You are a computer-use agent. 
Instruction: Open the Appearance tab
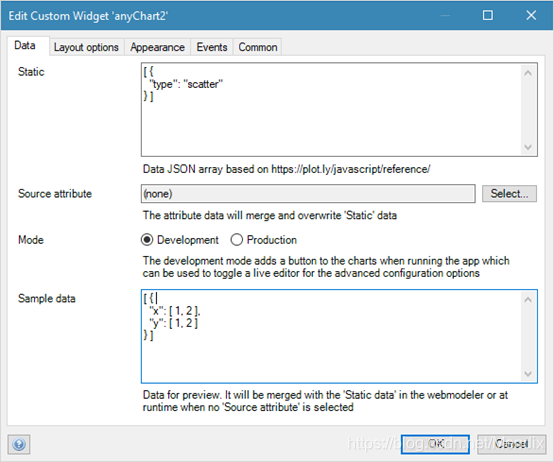point(157,47)
